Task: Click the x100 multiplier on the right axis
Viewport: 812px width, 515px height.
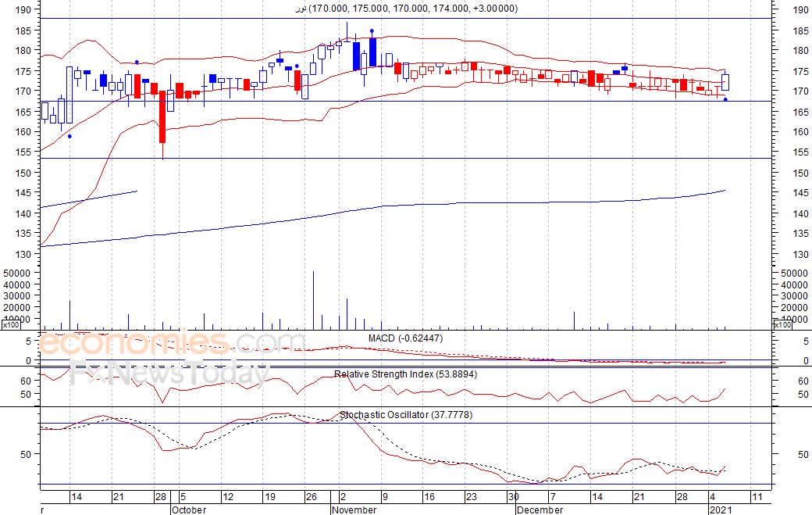Action: click(x=782, y=325)
